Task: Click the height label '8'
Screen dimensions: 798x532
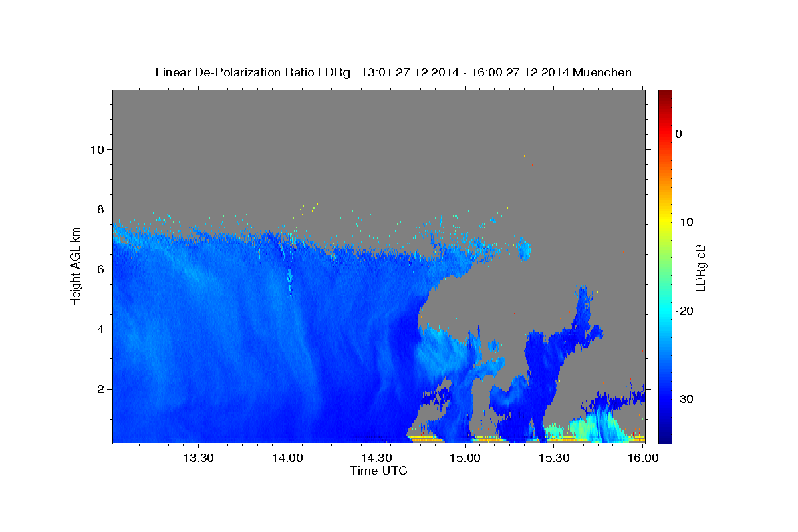Action: [x=100, y=209]
